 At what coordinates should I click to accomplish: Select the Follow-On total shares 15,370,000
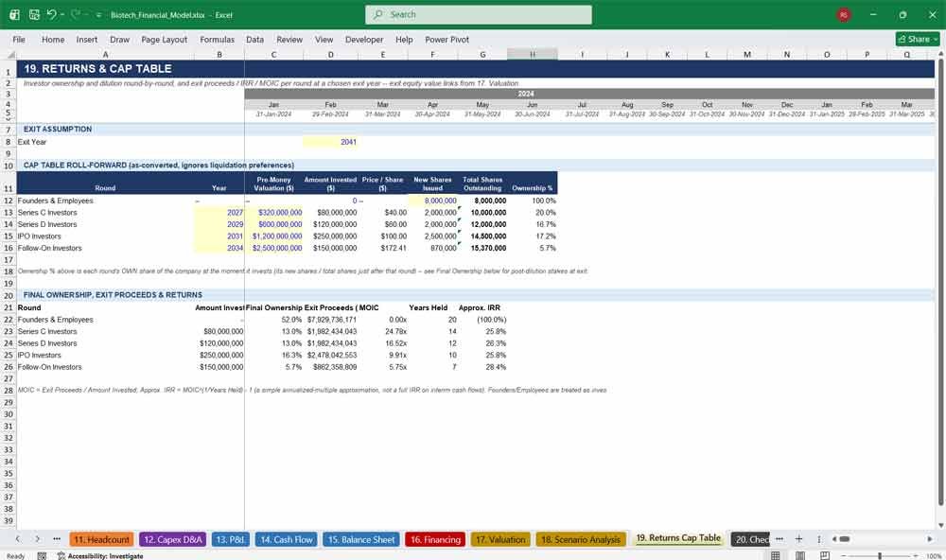point(482,248)
